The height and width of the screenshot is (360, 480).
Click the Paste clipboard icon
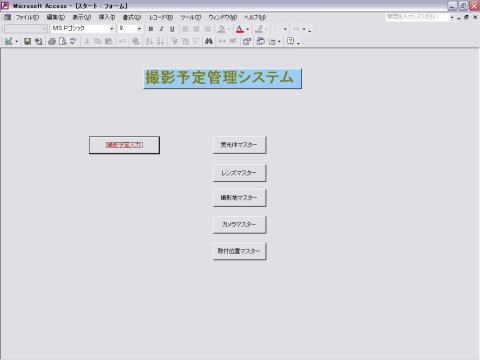(x=108, y=41)
